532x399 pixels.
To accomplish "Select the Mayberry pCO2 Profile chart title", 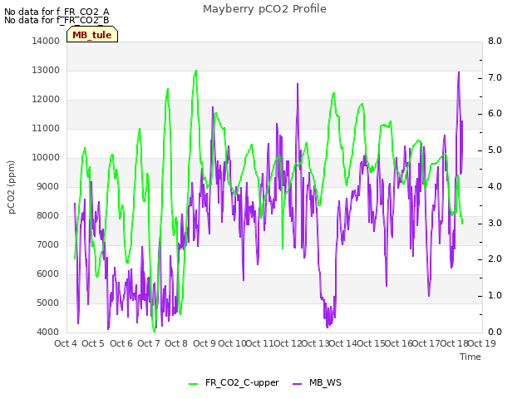I will pyautogui.click(x=264, y=9).
